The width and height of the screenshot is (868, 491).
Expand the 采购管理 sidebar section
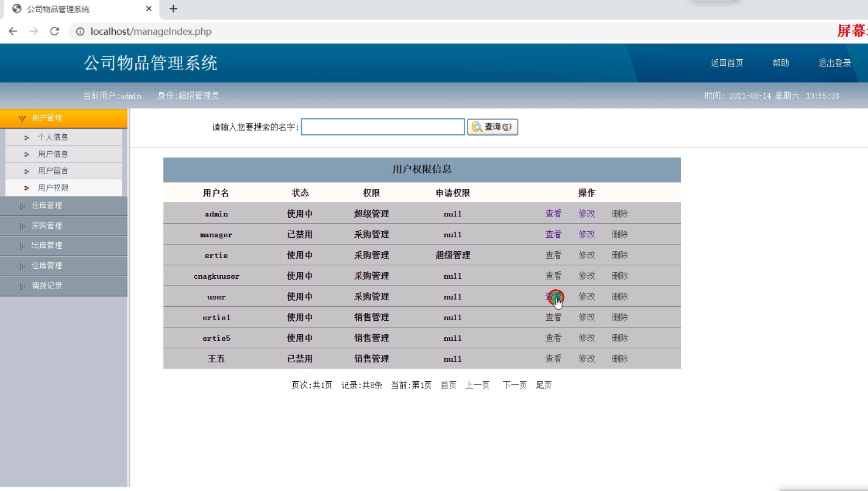63,226
